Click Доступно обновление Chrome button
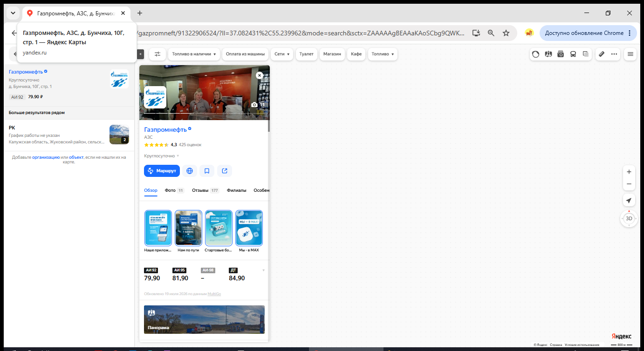 [588, 33]
